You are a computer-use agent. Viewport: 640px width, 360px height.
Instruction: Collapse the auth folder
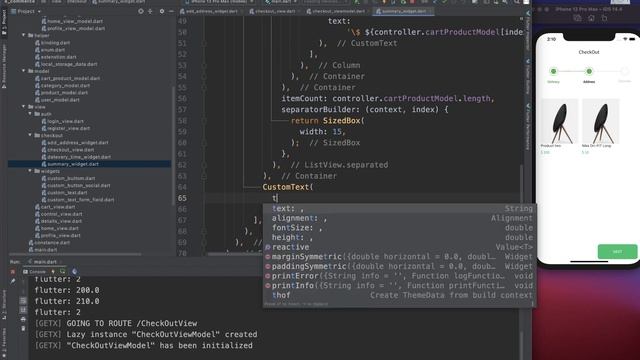coord(30,114)
